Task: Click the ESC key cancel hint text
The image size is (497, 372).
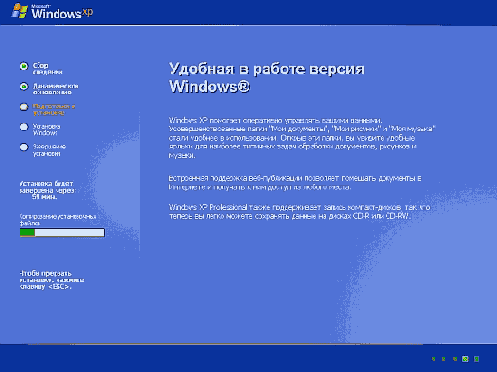Action: [x=52, y=280]
